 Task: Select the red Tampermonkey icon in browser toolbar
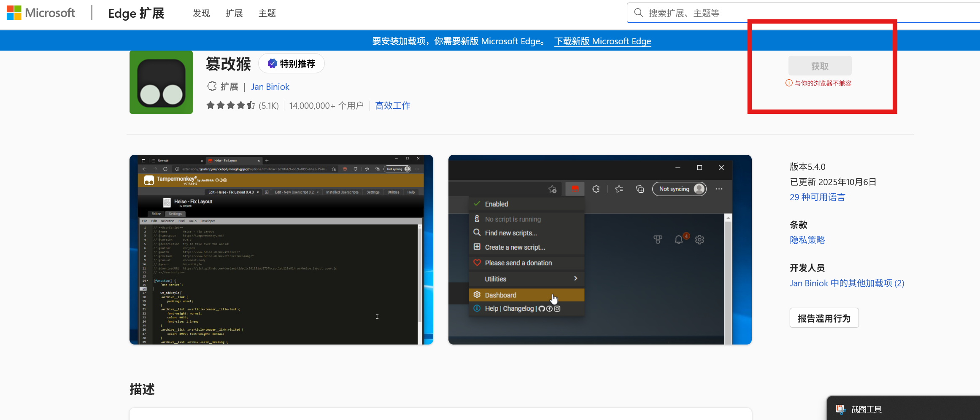pos(575,189)
